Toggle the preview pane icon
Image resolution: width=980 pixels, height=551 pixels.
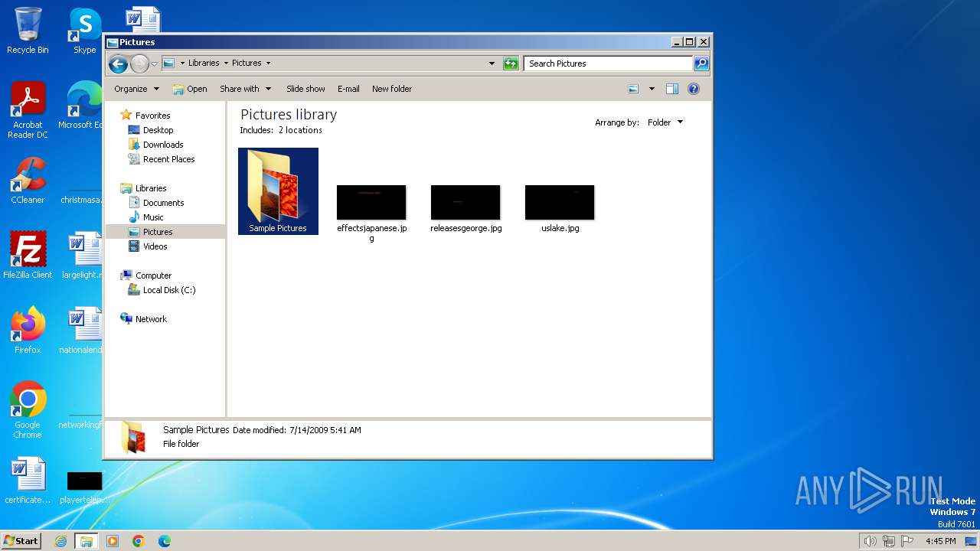coord(672,89)
